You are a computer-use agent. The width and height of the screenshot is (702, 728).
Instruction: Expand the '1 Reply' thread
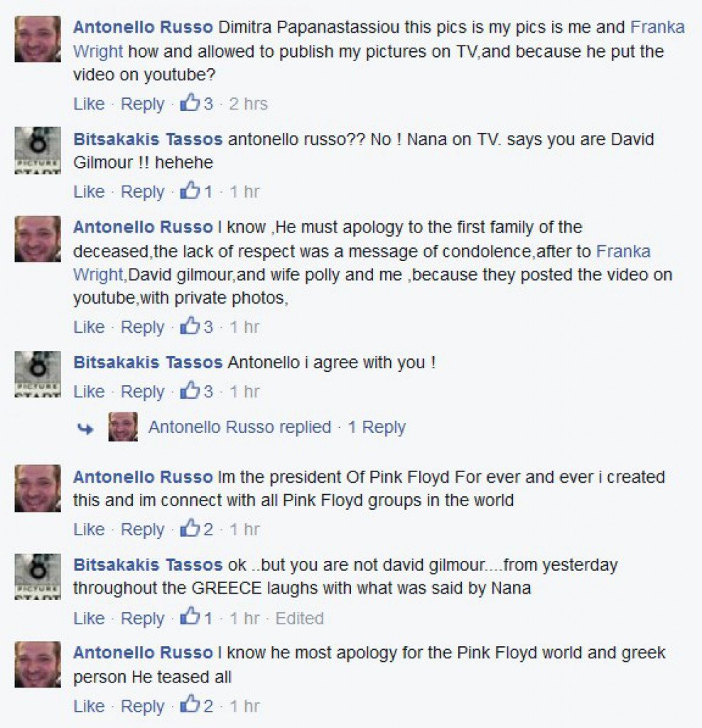click(x=377, y=427)
